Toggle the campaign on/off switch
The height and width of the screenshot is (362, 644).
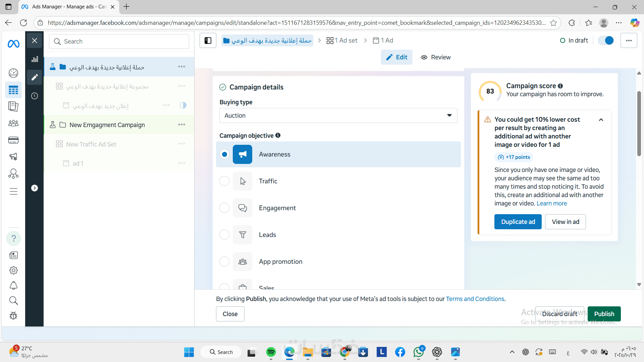point(606,41)
